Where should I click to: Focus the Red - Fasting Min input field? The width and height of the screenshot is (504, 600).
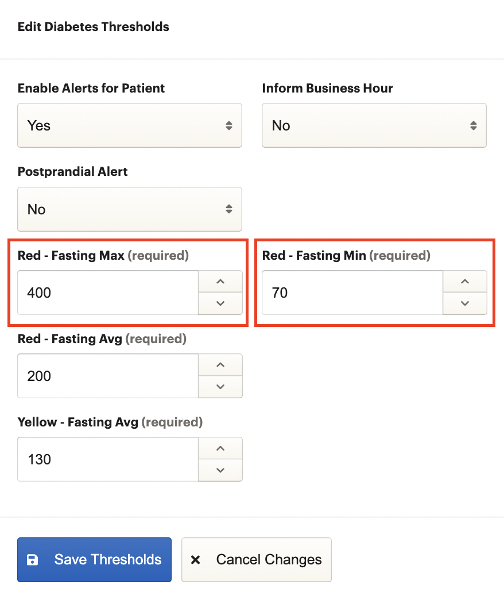(x=352, y=293)
